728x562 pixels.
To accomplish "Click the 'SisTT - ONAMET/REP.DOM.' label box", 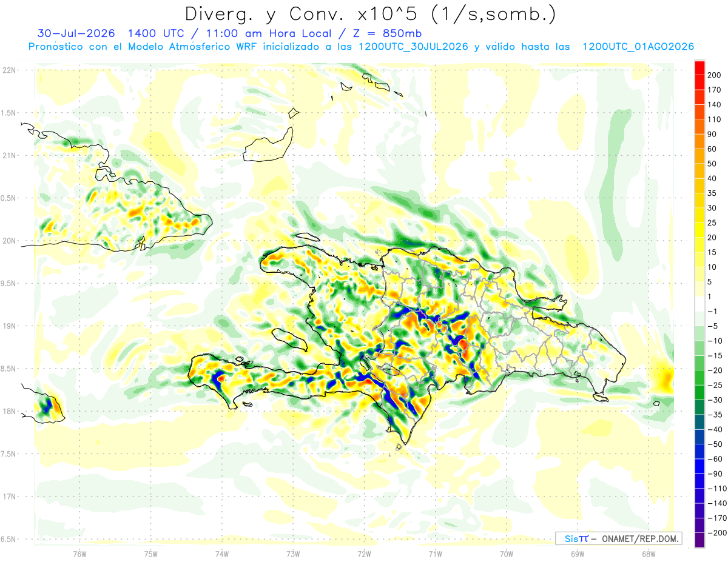I will (619, 538).
